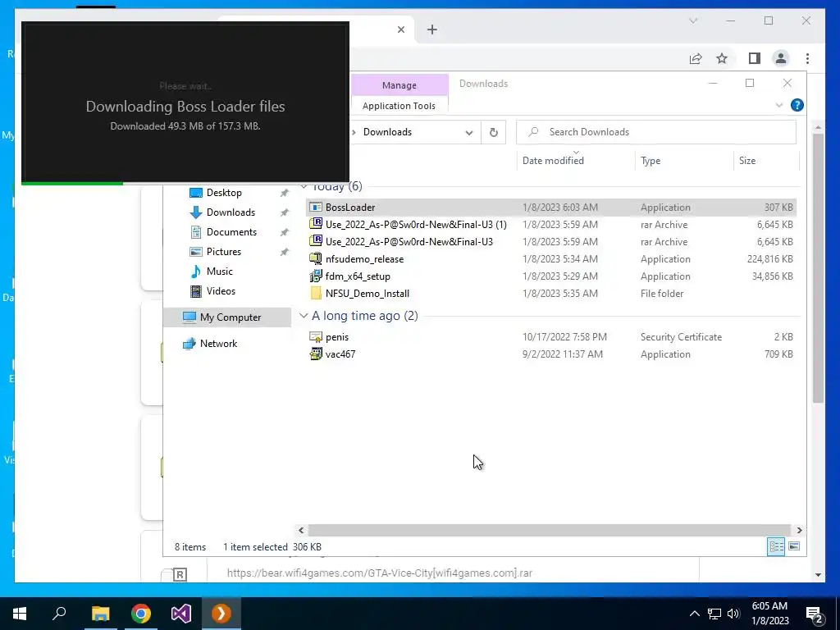The image size is (840, 630).
Task: Open Documents in the navigation pane
Action: [231, 232]
